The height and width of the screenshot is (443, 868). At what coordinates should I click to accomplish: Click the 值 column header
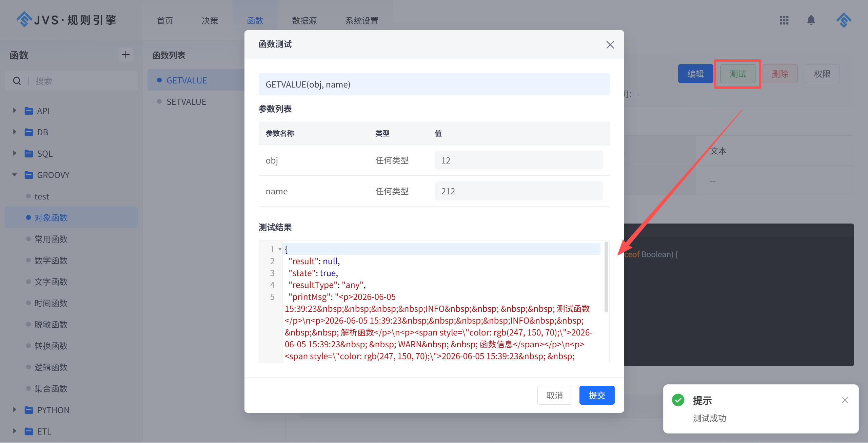438,133
